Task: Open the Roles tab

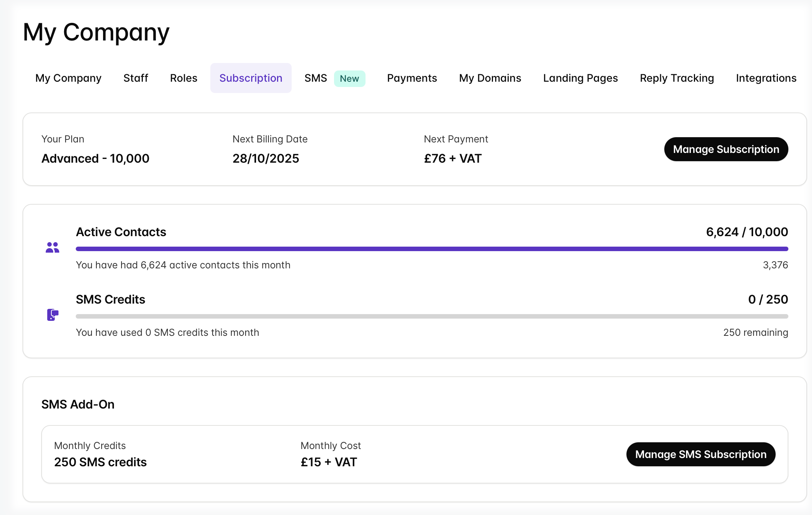Action: (x=183, y=78)
